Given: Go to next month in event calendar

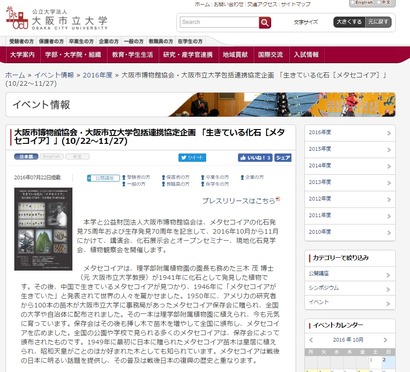Looking at the screenshot, I should 386,340.
